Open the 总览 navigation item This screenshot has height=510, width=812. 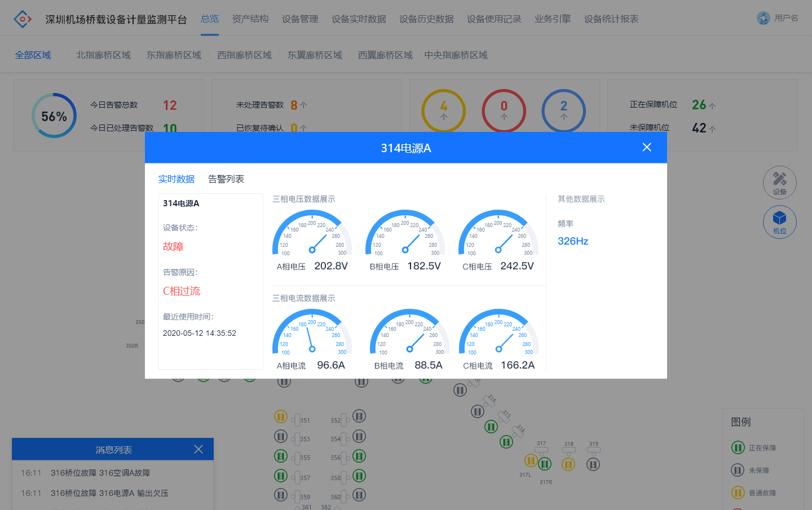click(x=210, y=19)
